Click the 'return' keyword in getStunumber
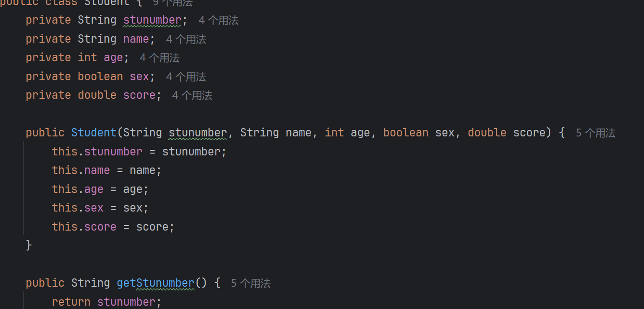 tap(71, 302)
